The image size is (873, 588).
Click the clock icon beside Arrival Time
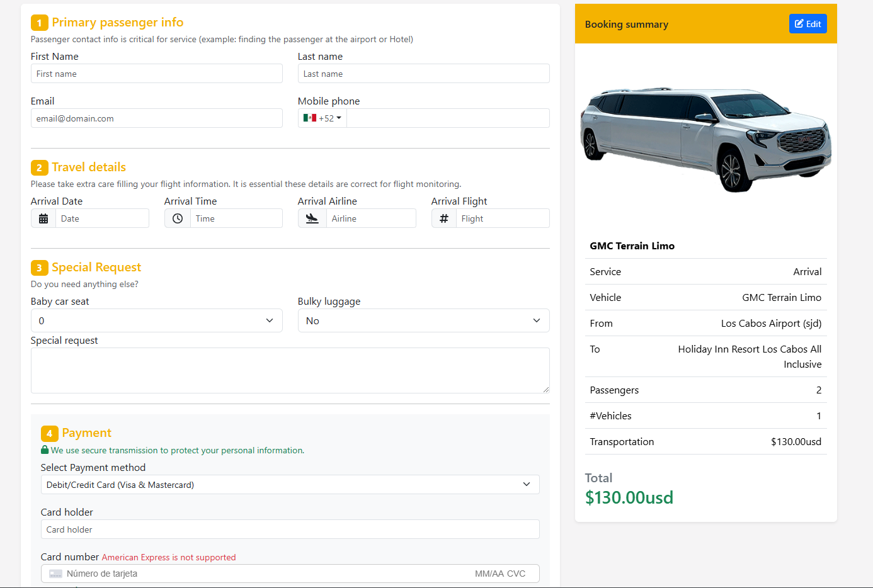[x=178, y=218]
